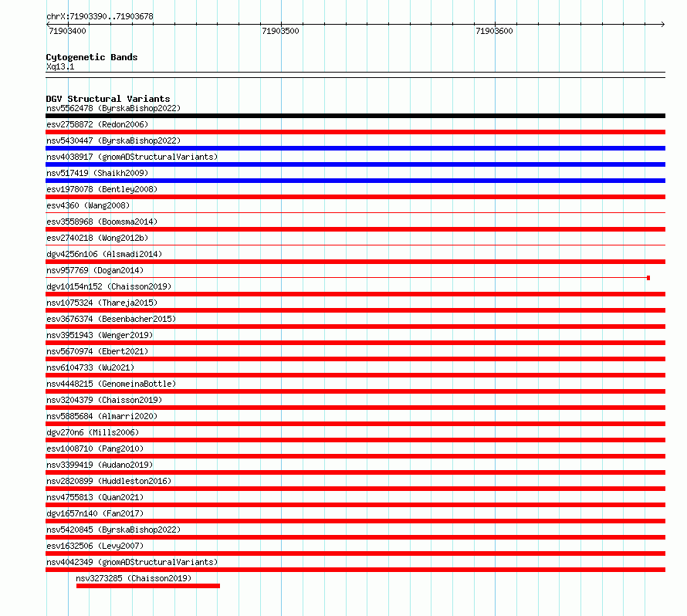Select dgv1657n140 (Fan2017) label
The width and height of the screenshot is (687, 616).
(x=95, y=513)
